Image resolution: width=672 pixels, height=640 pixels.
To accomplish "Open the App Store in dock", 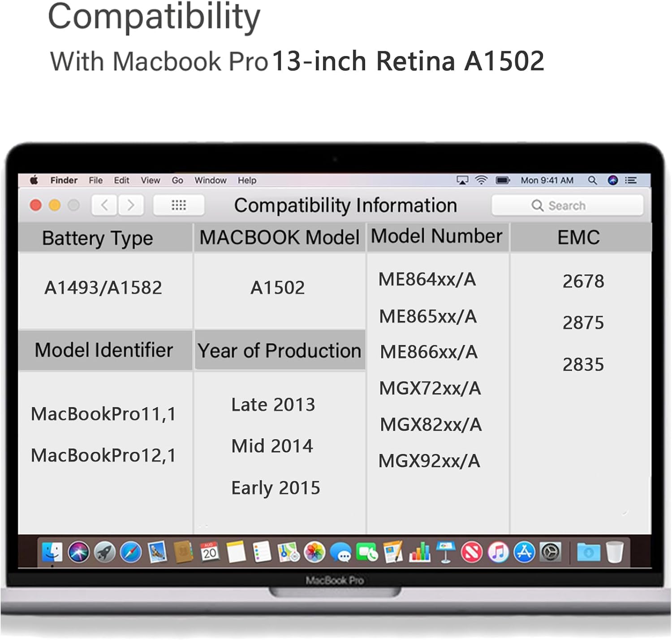I will [524, 552].
